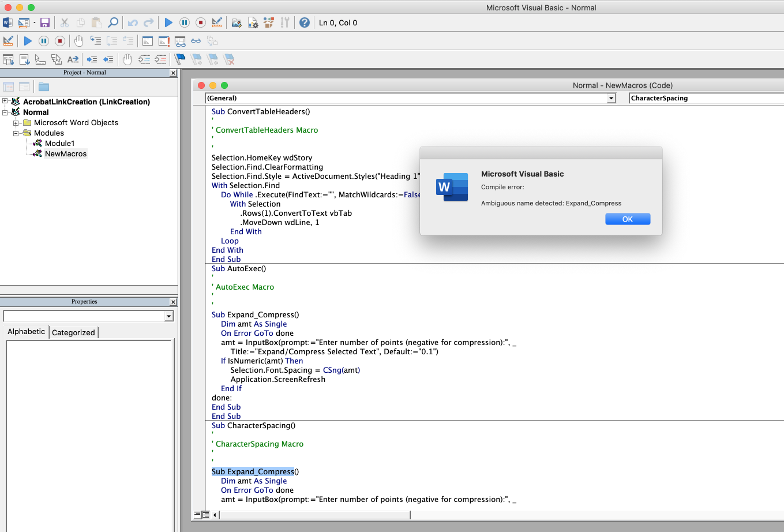This screenshot has width=784, height=532.
Task: Click 'Sub AutoExec()' code line
Action: coord(239,268)
